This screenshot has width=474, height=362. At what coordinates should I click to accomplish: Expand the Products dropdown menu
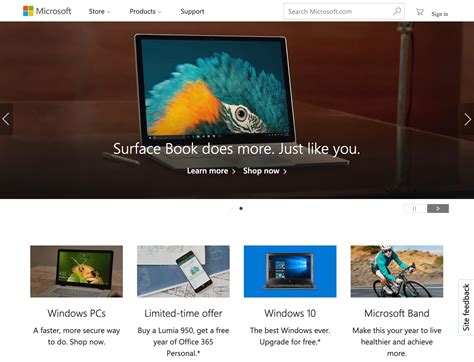click(x=145, y=11)
